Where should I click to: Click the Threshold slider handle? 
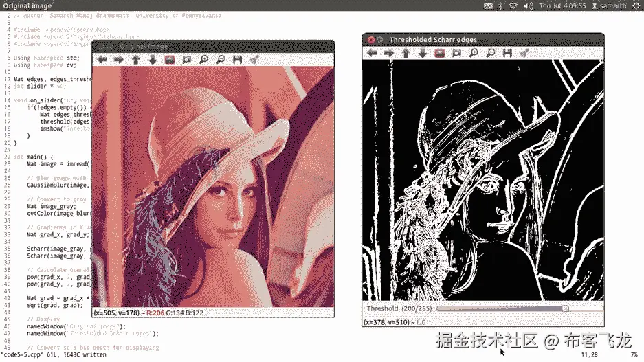click(566, 308)
